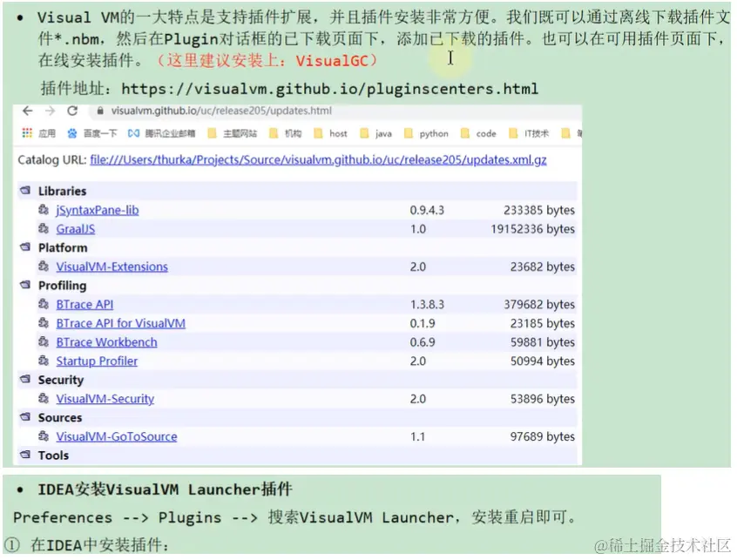Open the code bookmark folder
Screen dimensions: 737x560
(478, 133)
